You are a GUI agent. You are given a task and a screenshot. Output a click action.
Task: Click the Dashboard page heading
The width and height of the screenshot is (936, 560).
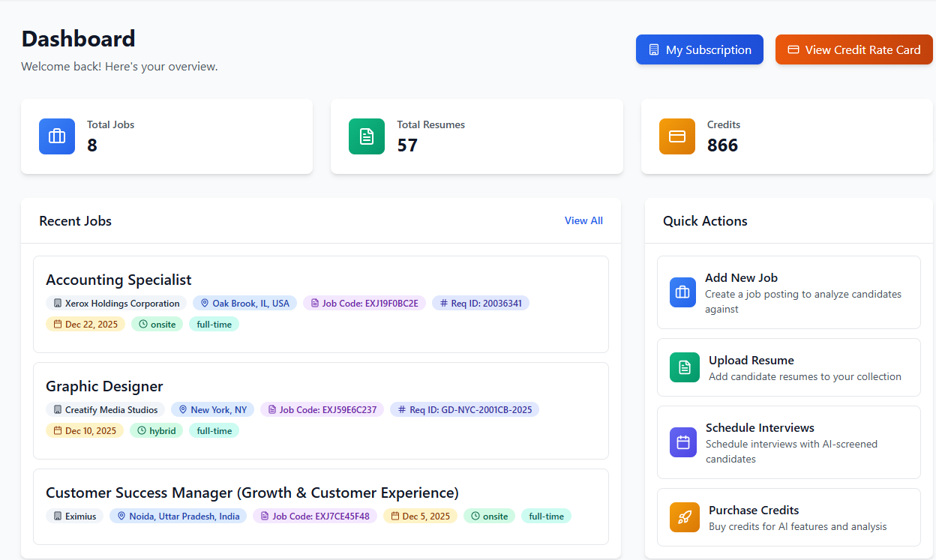click(78, 38)
